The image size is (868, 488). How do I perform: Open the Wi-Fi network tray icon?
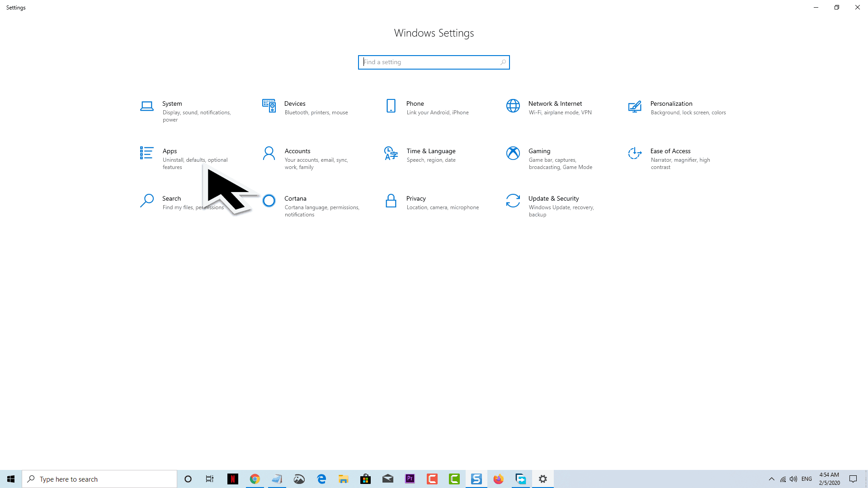783,479
